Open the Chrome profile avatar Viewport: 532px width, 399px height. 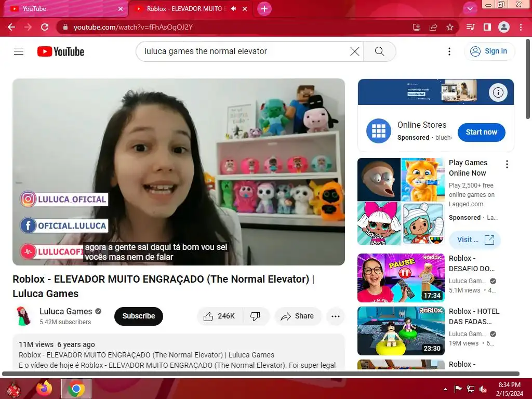tap(504, 27)
